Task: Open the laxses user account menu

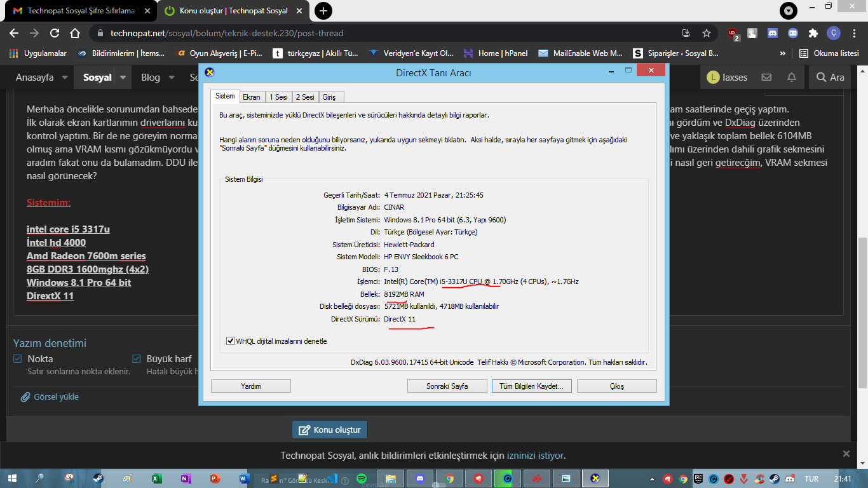Action: [x=727, y=78]
